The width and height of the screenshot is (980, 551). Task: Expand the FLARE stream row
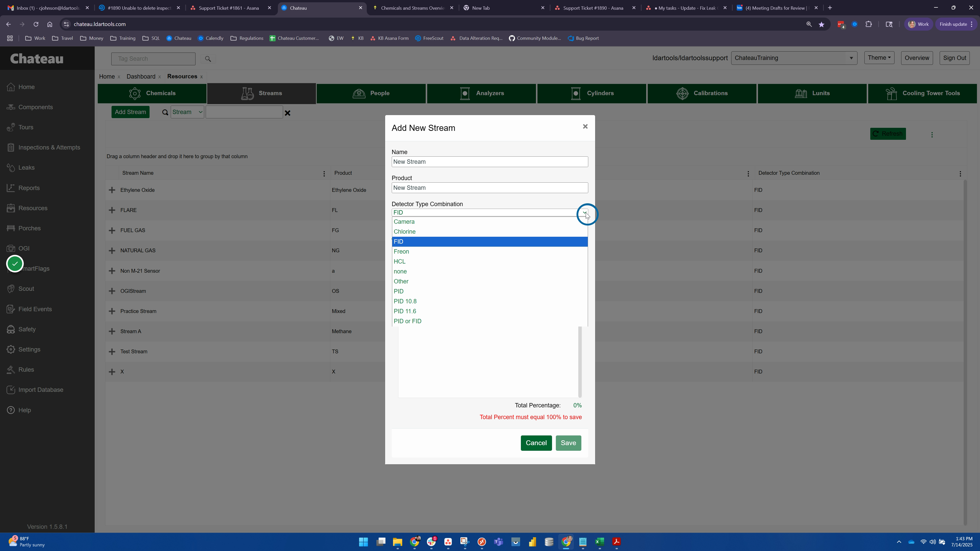[x=112, y=210]
